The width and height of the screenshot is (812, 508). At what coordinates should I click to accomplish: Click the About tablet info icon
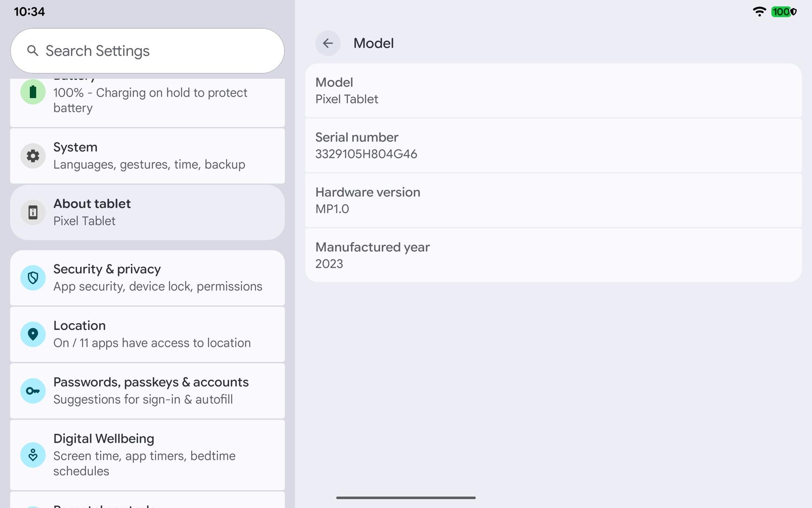[33, 212]
